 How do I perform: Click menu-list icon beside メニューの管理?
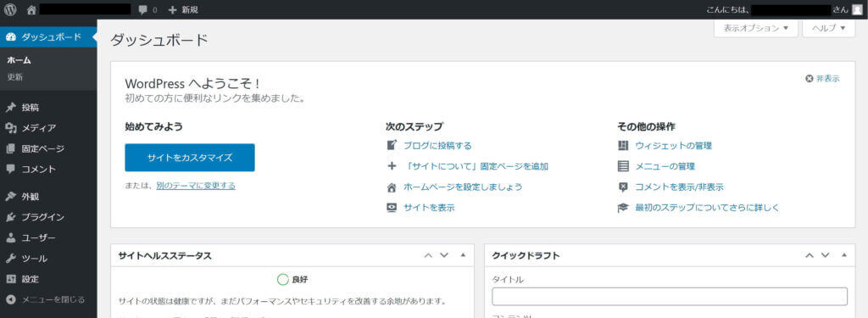(623, 165)
